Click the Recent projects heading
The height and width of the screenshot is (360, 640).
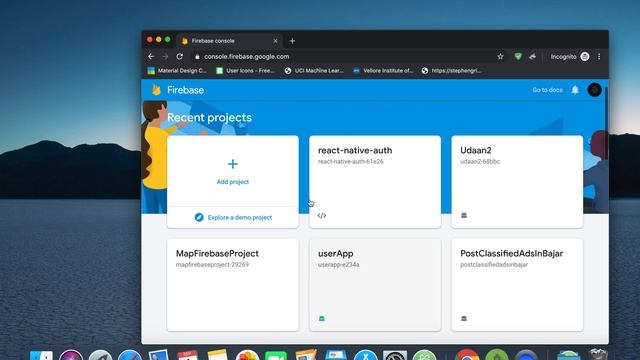[209, 118]
